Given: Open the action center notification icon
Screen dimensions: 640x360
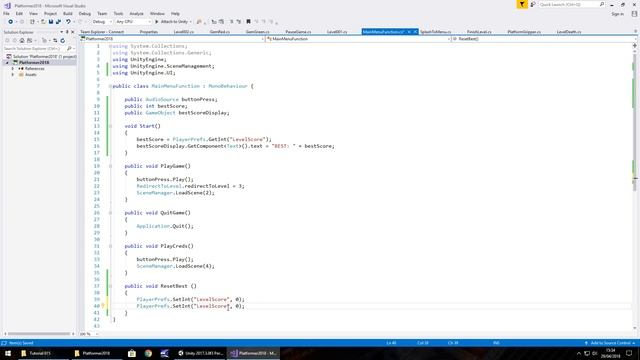Looking at the screenshot, I should pos(629,353).
